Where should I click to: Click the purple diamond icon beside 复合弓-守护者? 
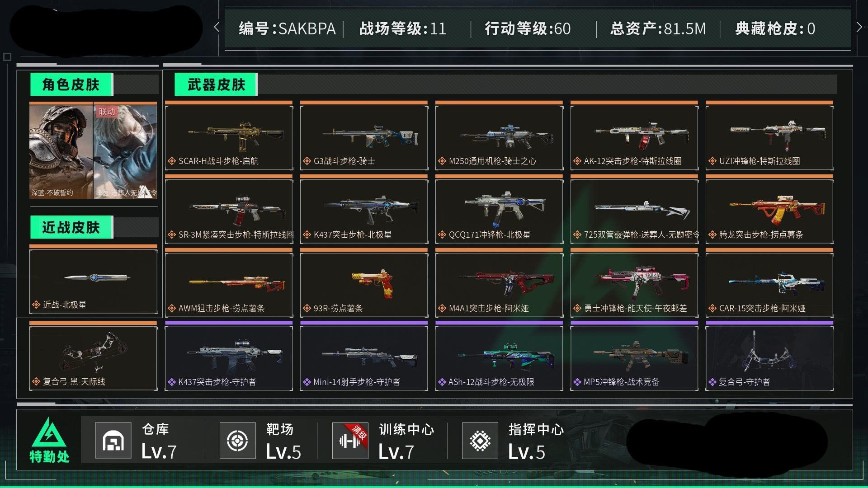pyautogui.click(x=712, y=382)
